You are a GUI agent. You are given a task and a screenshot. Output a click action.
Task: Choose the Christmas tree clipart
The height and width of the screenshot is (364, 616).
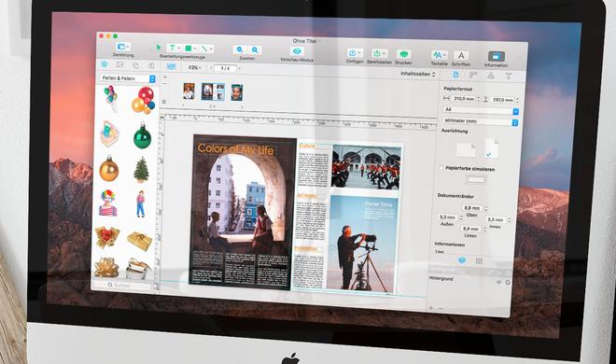coord(141,170)
